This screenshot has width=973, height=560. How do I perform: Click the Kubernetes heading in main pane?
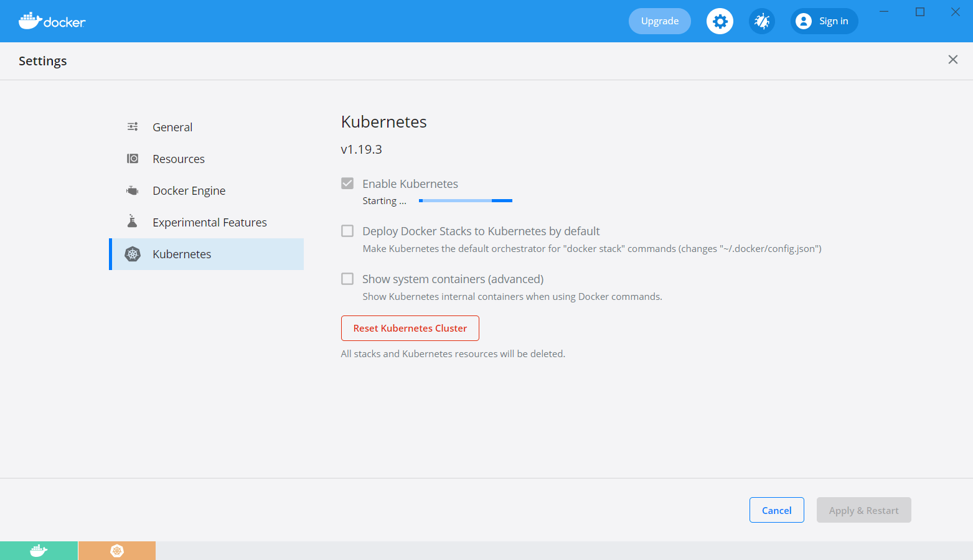point(384,122)
